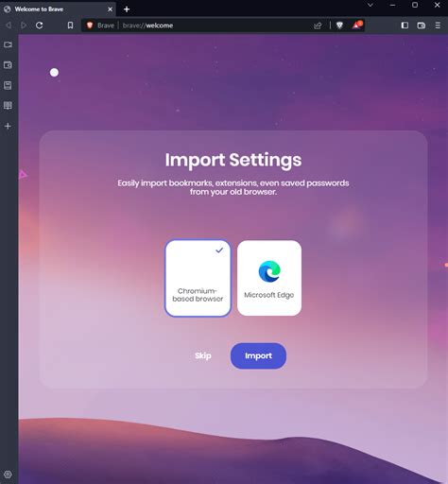Open Brave Rewards triangle icon

[x=357, y=26]
